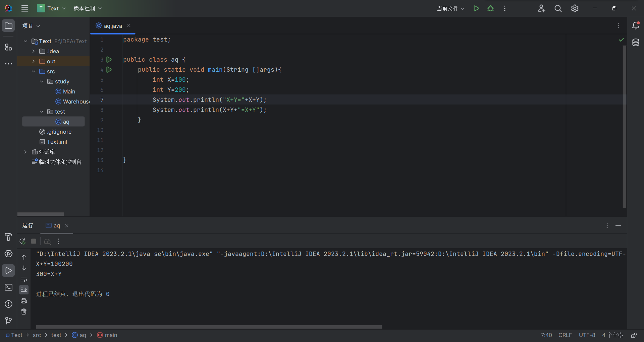Open Search Everywhere magnifier

point(558,8)
